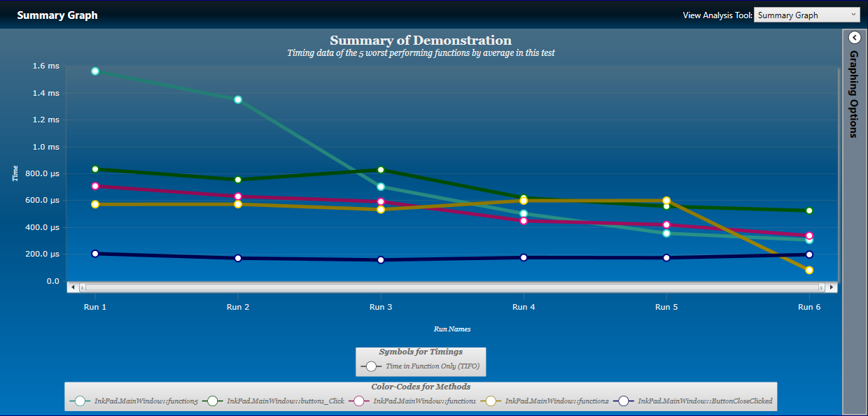
Task: Click the Run 1 axis label
Action: tap(95, 307)
